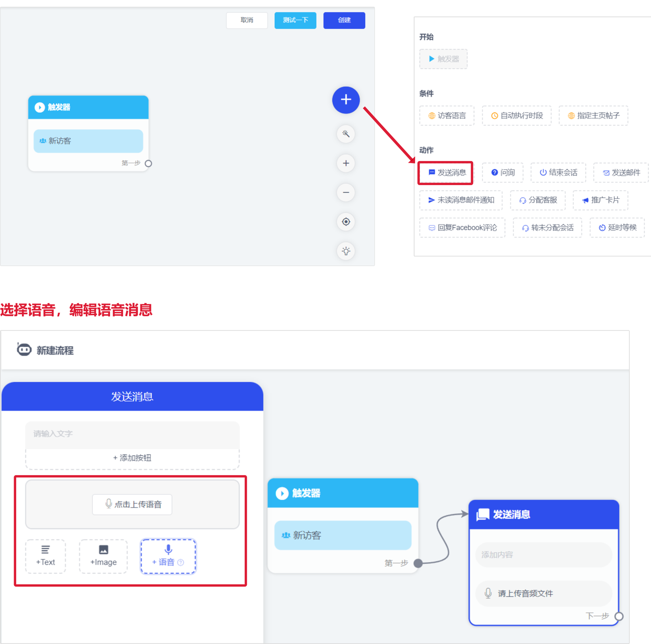This screenshot has width=651, height=644.
Task: Click + 添加按钮 to add a button
Action: pos(133,458)
